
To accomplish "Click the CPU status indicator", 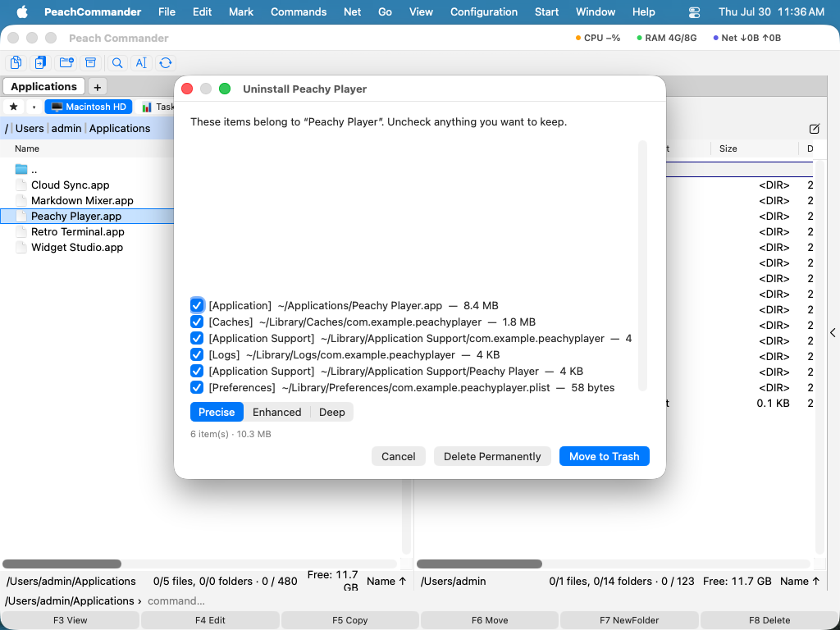I will click(x=597, y=38).
